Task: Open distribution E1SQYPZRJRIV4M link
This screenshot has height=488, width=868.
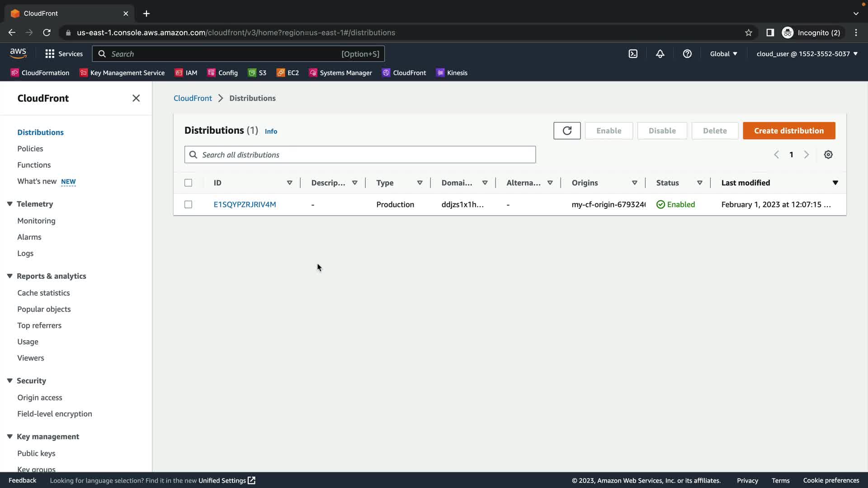Action: coord(245,204)
